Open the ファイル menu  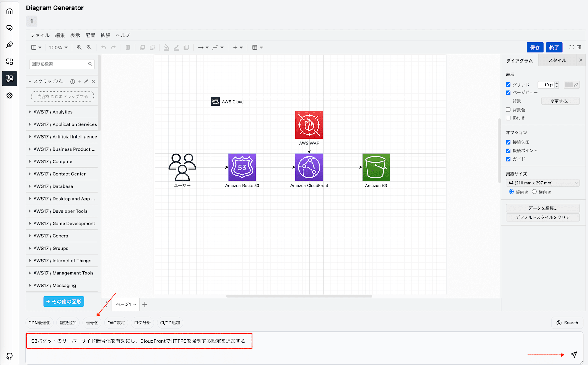tap(40, 35)
